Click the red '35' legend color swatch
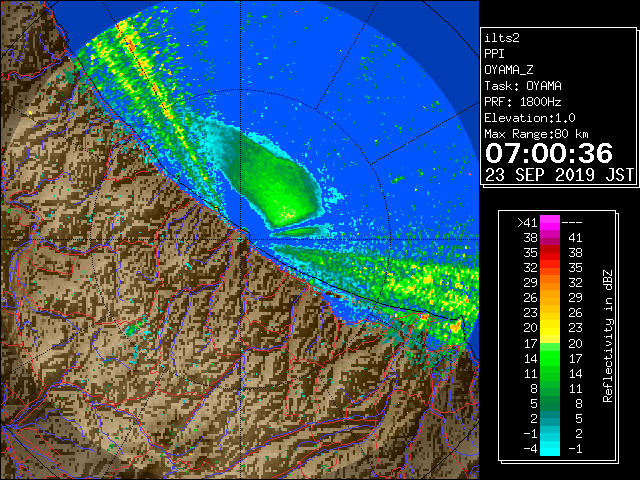Viewport: 640px width, 480px height. point(550,253)
